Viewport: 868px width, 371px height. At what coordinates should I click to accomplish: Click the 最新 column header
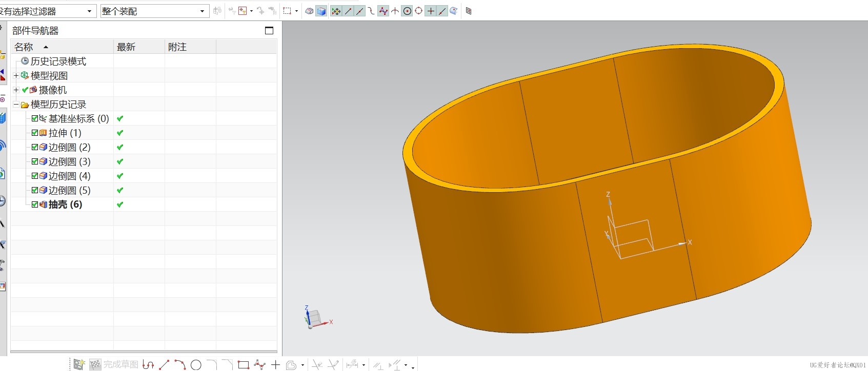click(x=126, y=47)
